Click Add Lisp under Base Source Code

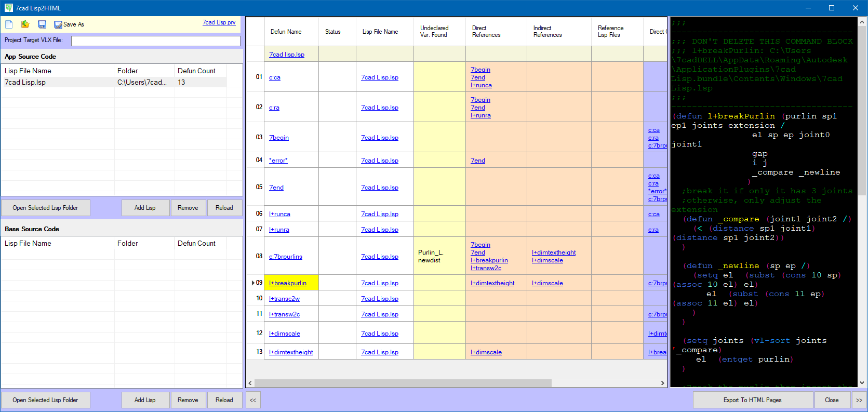[145, 400]
